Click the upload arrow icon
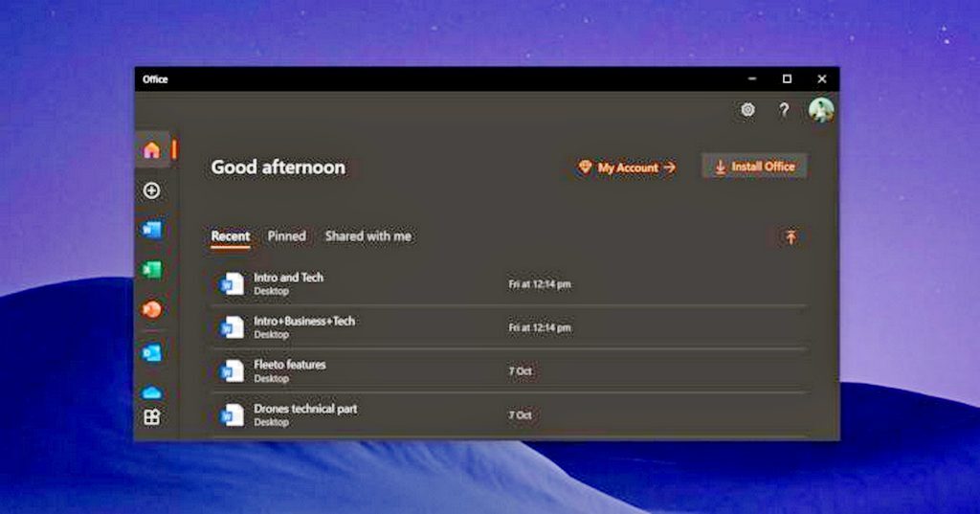 pyautogui.click(x=791, y=237)
